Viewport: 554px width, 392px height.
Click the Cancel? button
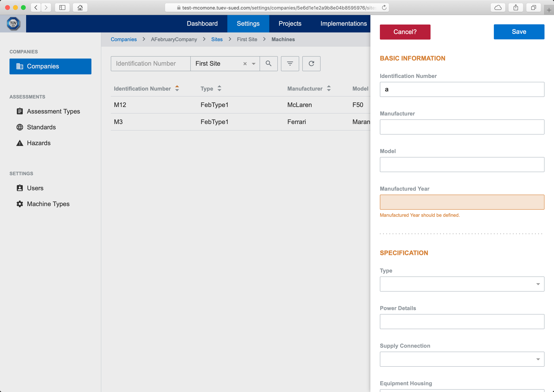405,32
